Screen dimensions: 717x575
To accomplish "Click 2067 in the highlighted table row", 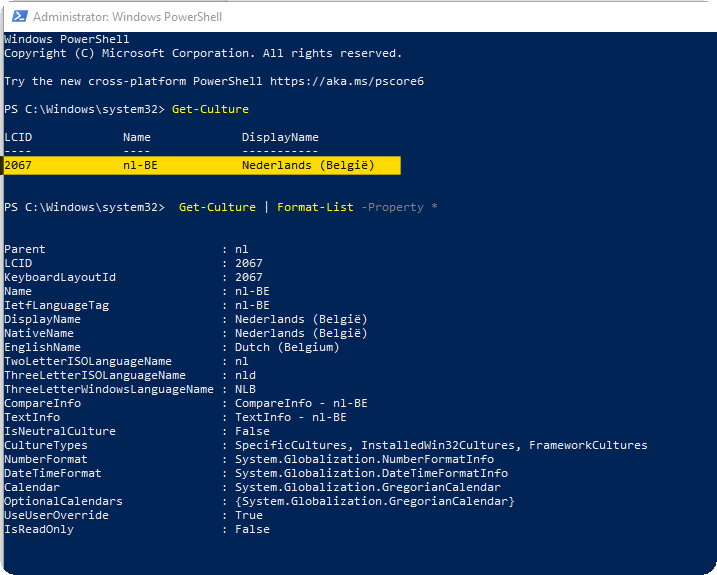I will click(x=18, y=165).
